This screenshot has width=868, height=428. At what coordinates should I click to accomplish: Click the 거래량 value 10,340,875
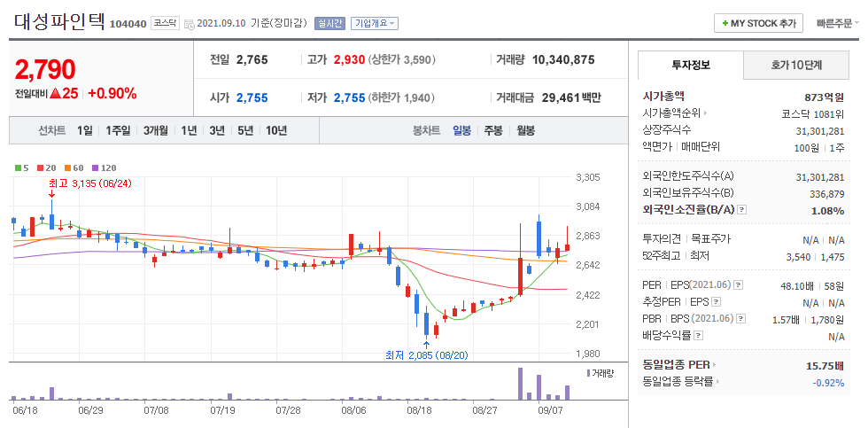click(563, 59)
